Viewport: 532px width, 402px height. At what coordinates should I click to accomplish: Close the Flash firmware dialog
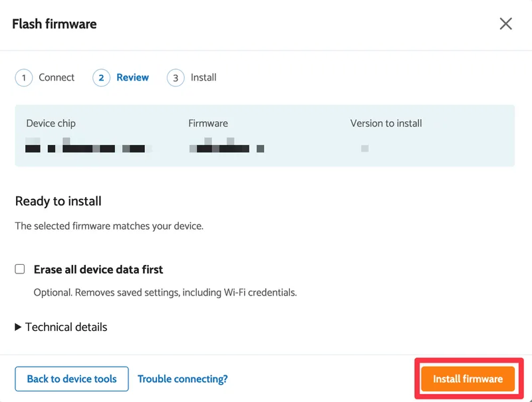click(x=505, y=24)
